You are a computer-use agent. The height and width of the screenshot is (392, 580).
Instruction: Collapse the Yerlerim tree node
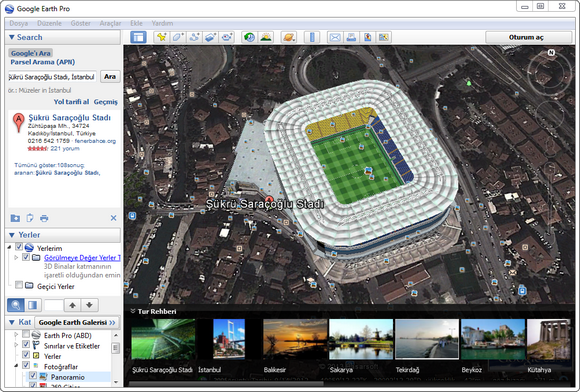(x=10, y=247)
